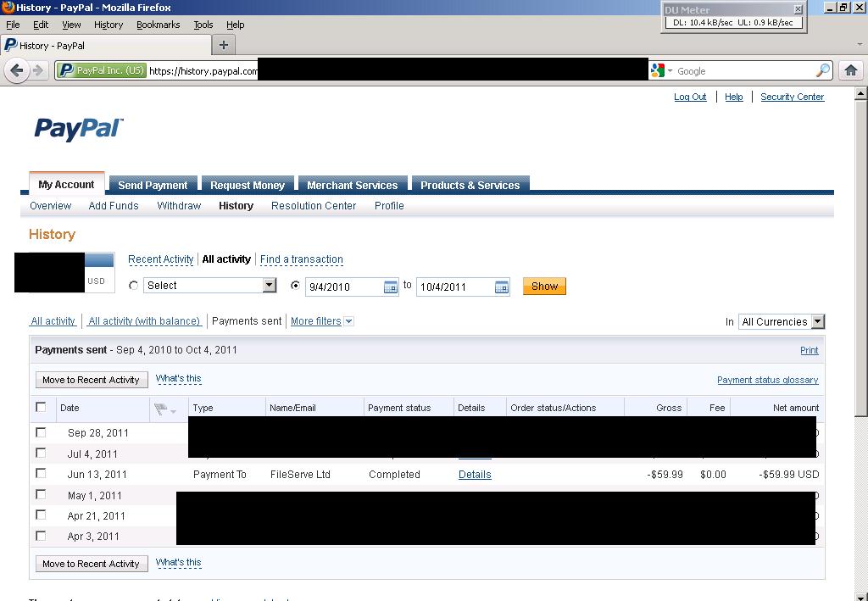The image size is (868, 601).
Task: Open the Bookmarks menu
Action: [159, 25]
